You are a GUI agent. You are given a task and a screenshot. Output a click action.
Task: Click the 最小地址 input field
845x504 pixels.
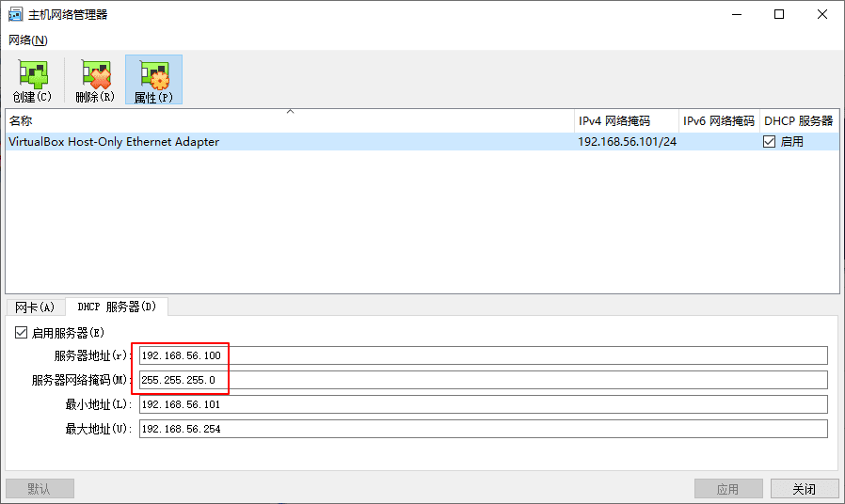pyautogui.click(x=484, y=404)
